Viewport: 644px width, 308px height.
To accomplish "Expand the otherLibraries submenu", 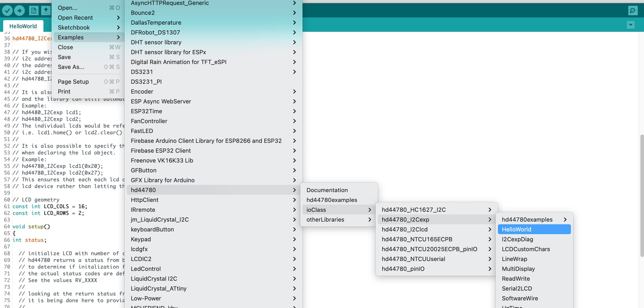I will [339, 220].
